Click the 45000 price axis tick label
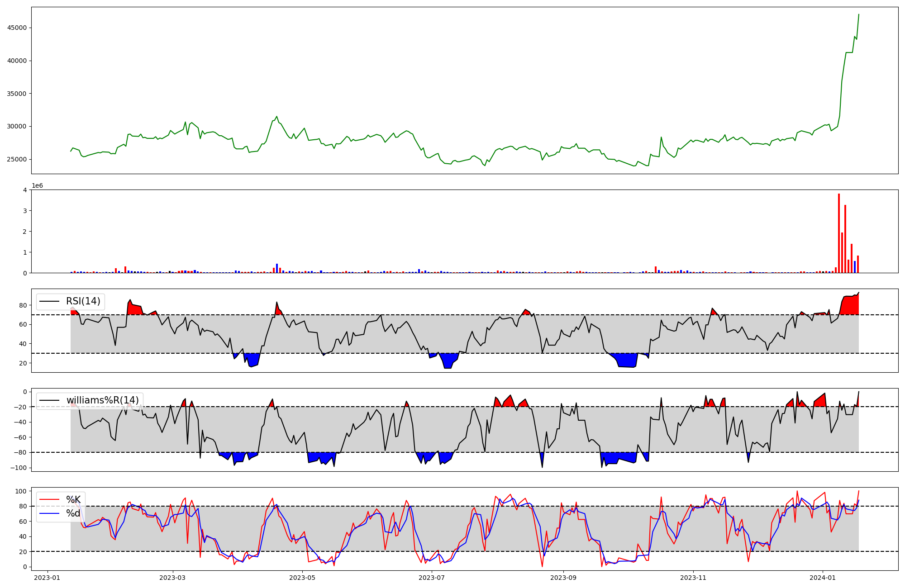The width and height of the screenshot is (905, 588). (x=17, y=28)
